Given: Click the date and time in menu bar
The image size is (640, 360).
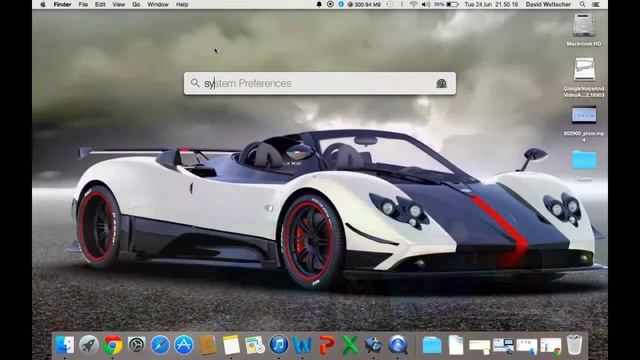Looking at the screenshot, I should (x=491, y=4).
